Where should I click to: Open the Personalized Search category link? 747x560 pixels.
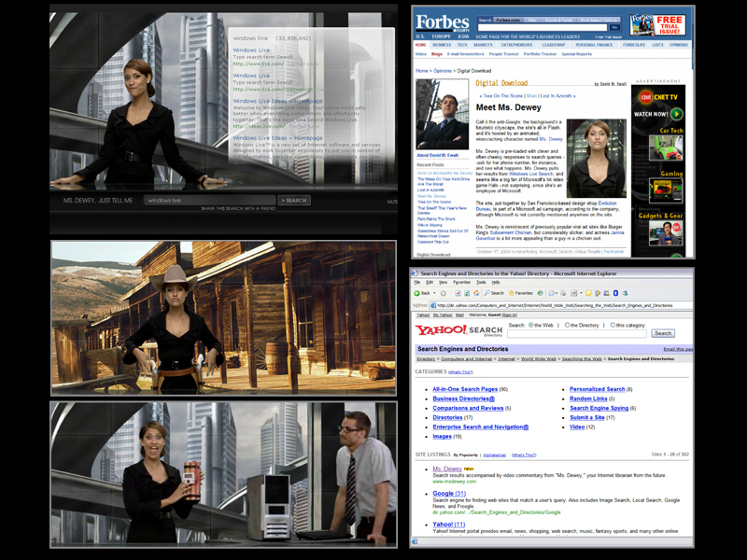click(x=598, y=389)
